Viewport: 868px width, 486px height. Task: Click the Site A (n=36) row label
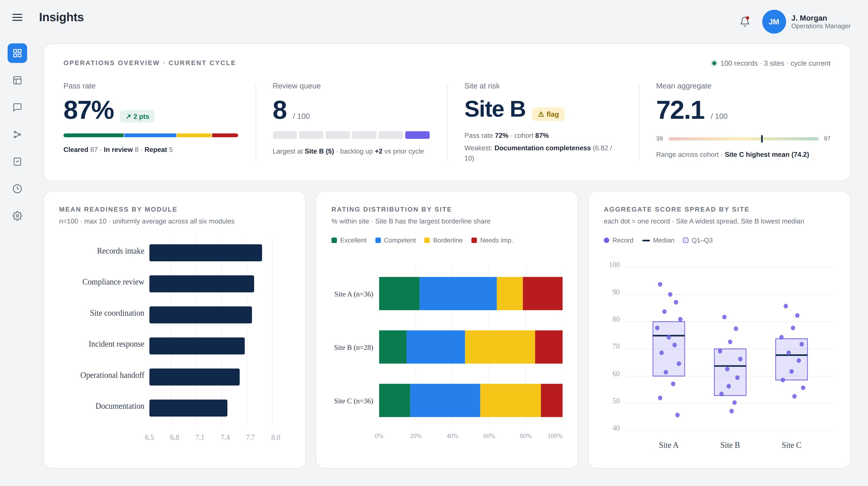[x=353, y=294]
